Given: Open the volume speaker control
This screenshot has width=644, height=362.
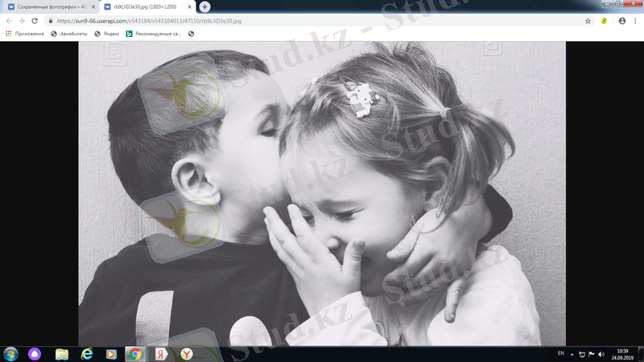Looking at the screenshot, I should tap(601, 354).
